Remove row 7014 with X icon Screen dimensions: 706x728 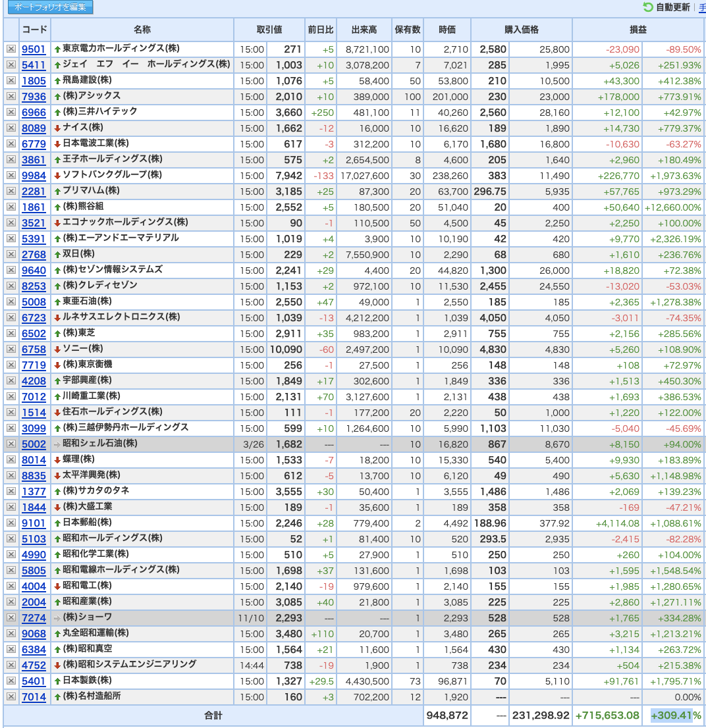pos(11,696)
